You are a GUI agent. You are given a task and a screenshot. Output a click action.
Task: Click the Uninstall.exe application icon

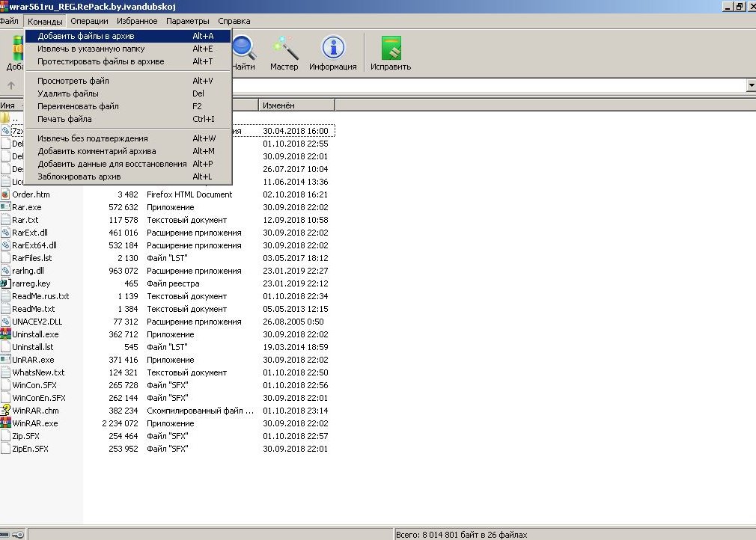click(5, 334)
